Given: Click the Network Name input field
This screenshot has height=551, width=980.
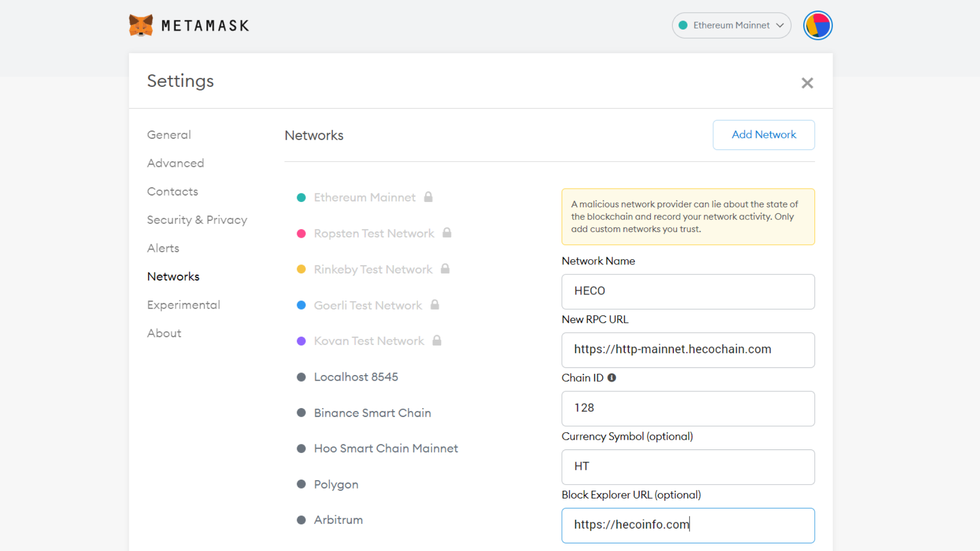Looking at the screenshot, I should [688, 291].
